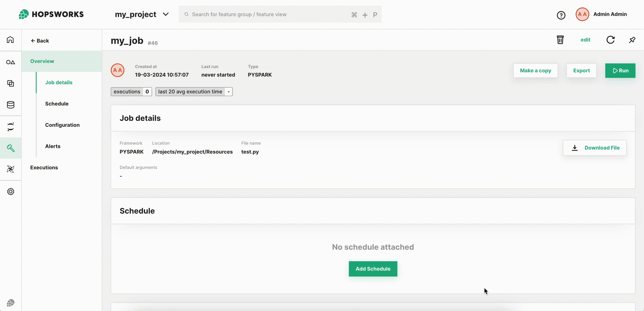Screen dimensions: 644x311
Task: Open the database storage icon in the sidebar
Action: [x=10, y=105]
